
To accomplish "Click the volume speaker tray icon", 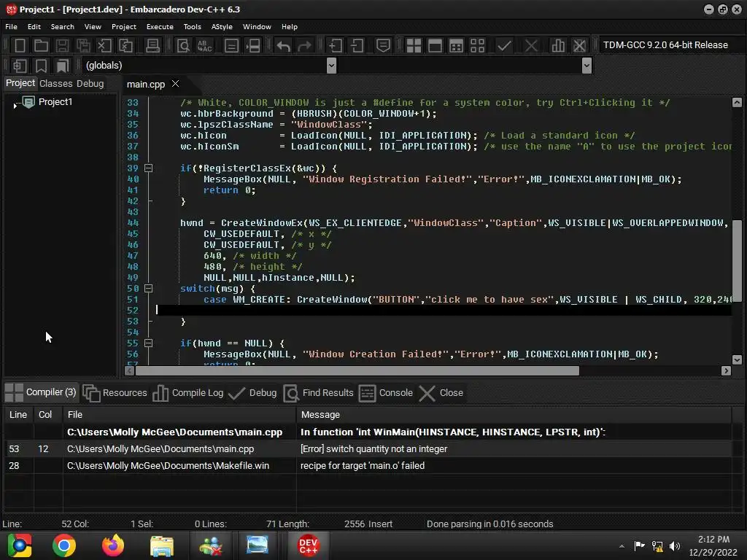I will click(675, 545).
